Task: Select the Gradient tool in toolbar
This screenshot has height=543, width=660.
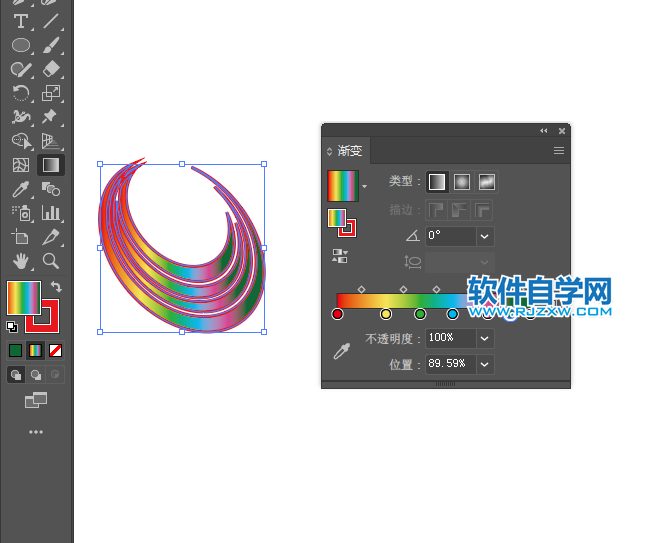Action: (51, 165)
